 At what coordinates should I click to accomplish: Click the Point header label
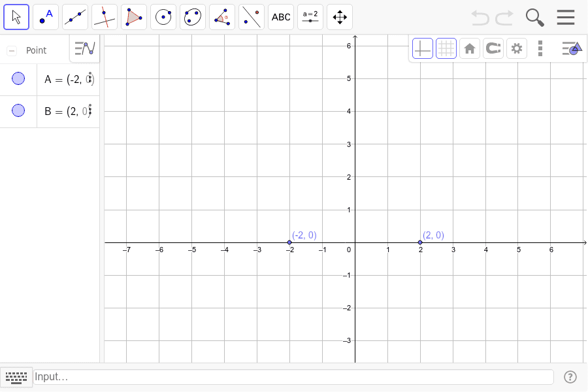pos(36,51)
